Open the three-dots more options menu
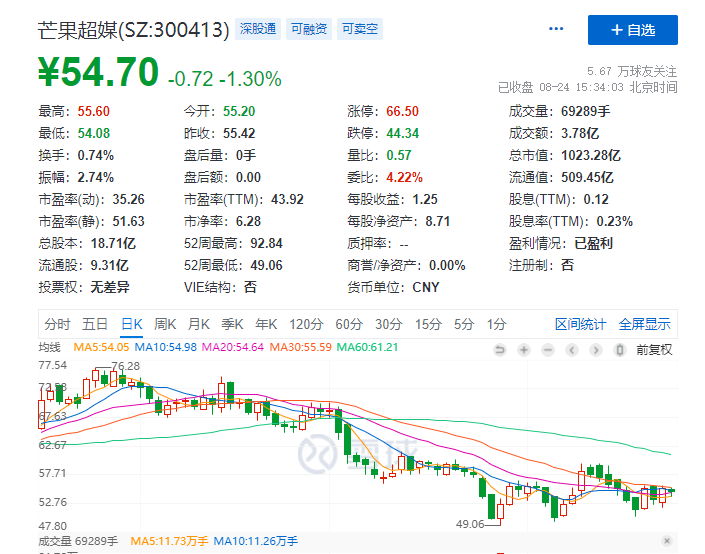Viewport: 705px width, 554px height. pyautogui.click(x=556, y=29)
